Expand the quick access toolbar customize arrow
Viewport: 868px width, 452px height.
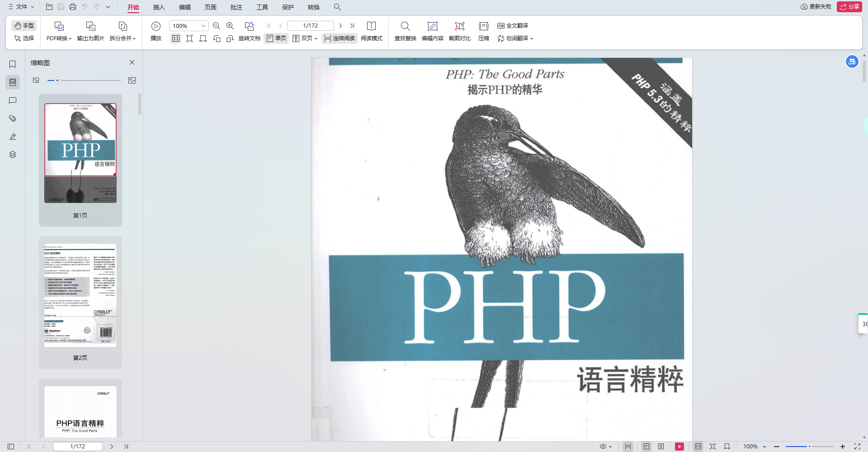click(108, 7)
